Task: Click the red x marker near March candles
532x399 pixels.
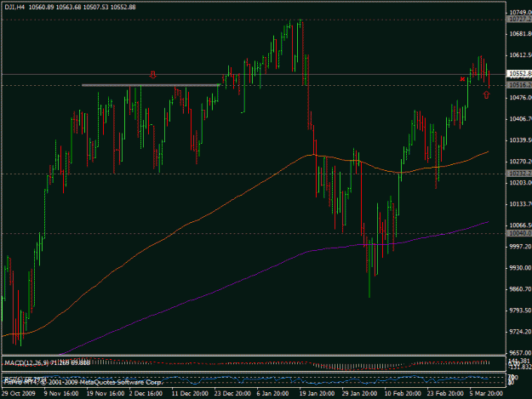Action: (462, 79)
